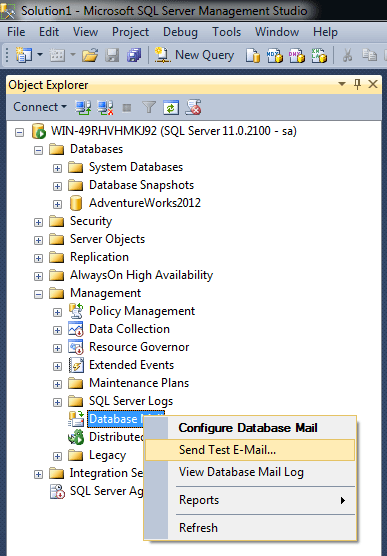Click the Open File folder icon

(x=90, y=55)
